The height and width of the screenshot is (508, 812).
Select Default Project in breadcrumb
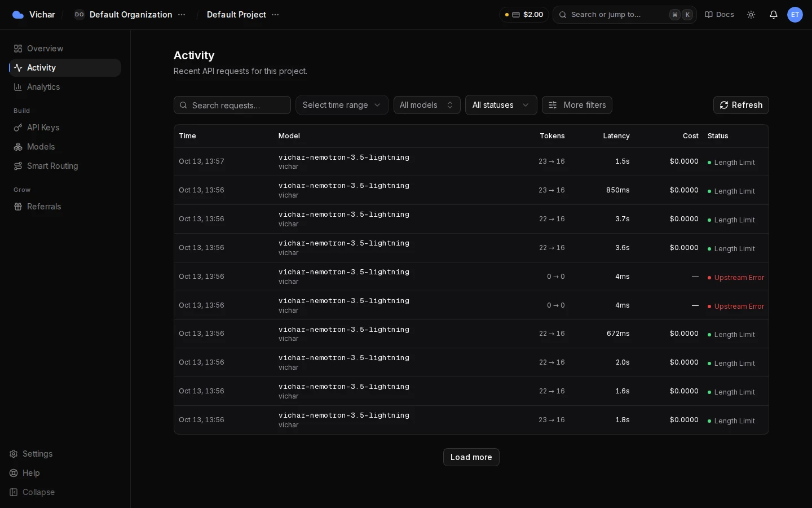coord(236,15)
